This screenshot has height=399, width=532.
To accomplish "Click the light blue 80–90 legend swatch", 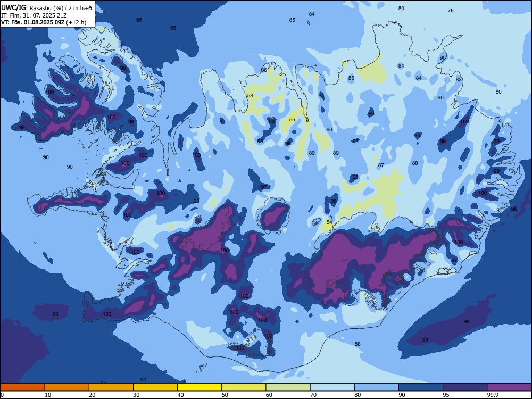I will [x=377, y=387].
